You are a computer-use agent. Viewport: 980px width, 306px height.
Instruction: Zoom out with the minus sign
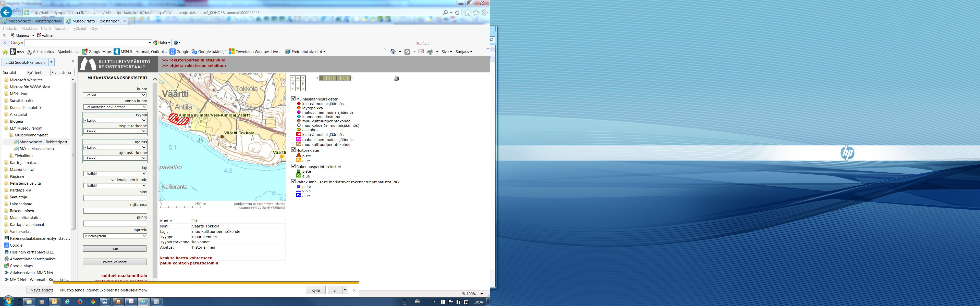pyautogui.click(x=353, y=78)
